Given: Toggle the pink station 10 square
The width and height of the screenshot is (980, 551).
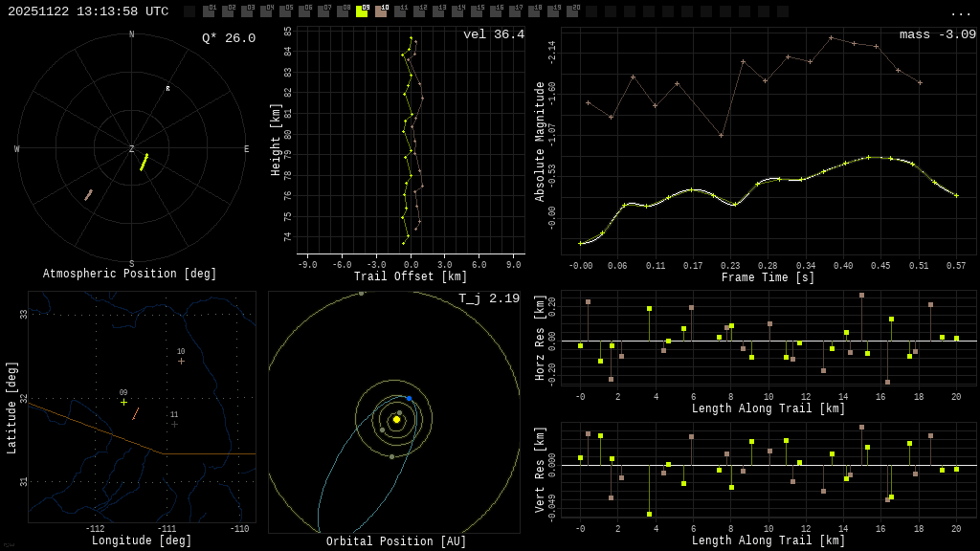Looking at the screenshot, I should pyautogui.click(x=381, y=11).
